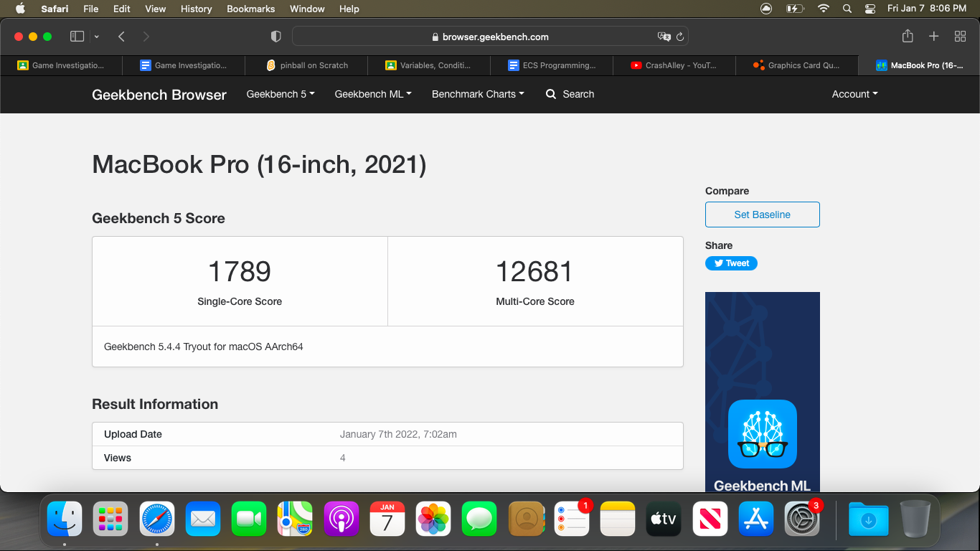This screenshot has height=551, width=980.
Task: Open News app in the Dock
Action: [710, 519]
